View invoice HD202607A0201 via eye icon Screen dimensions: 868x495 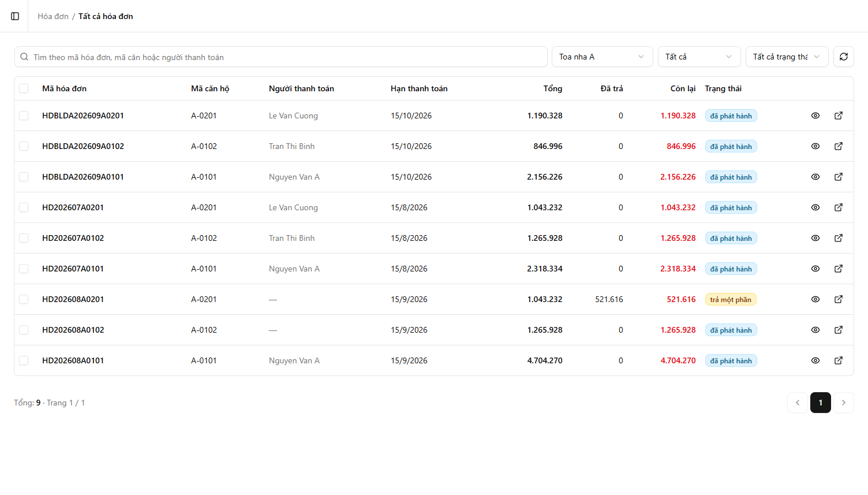click(x=815, y=207)
